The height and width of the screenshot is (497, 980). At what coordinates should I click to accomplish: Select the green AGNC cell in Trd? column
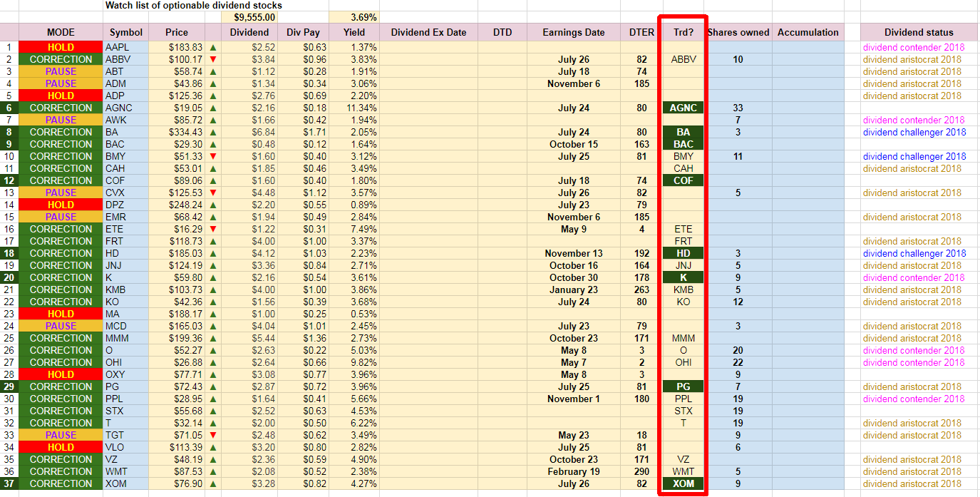[683, 108]
